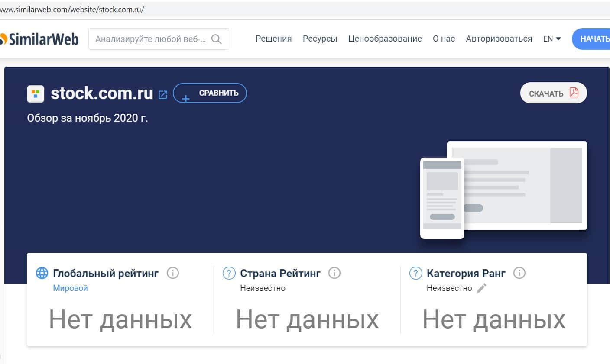
Task: Click question mark icon for Категория Ранг
Action: 415,273
